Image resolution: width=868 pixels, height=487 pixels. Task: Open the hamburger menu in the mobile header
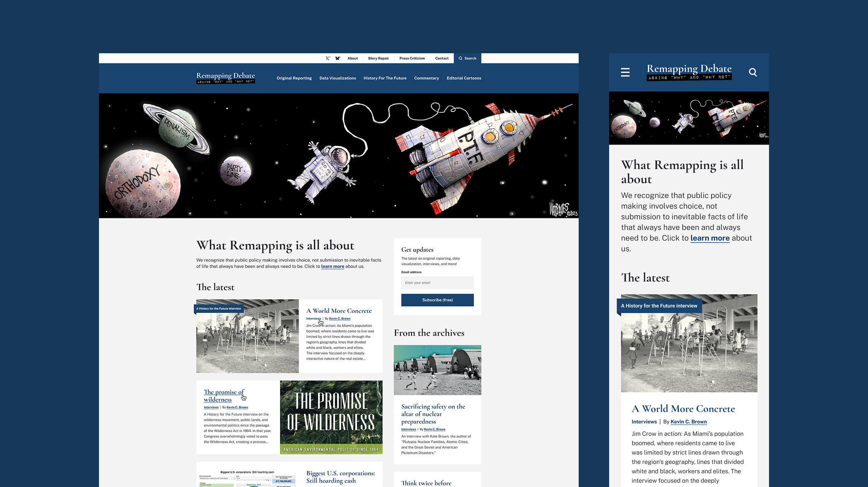(x=625, y=72)
